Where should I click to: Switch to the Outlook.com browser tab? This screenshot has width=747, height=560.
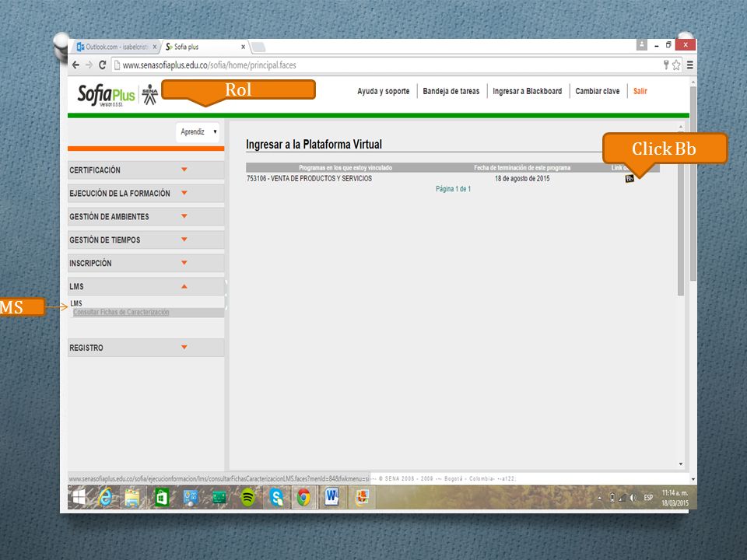pos(117,47)
